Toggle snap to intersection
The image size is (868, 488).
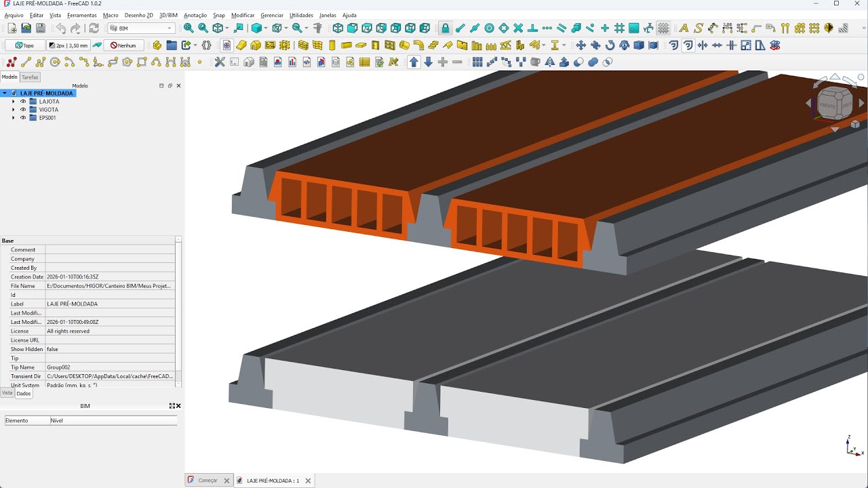point(518,28)
